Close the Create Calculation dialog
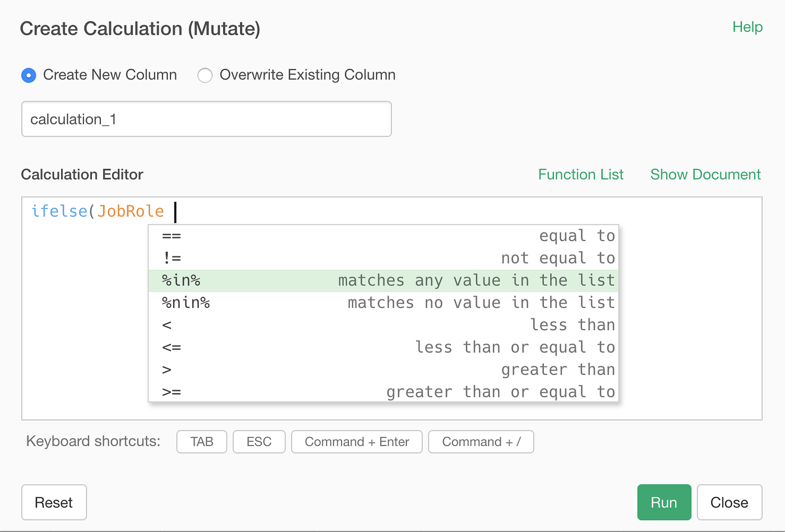 729,502
